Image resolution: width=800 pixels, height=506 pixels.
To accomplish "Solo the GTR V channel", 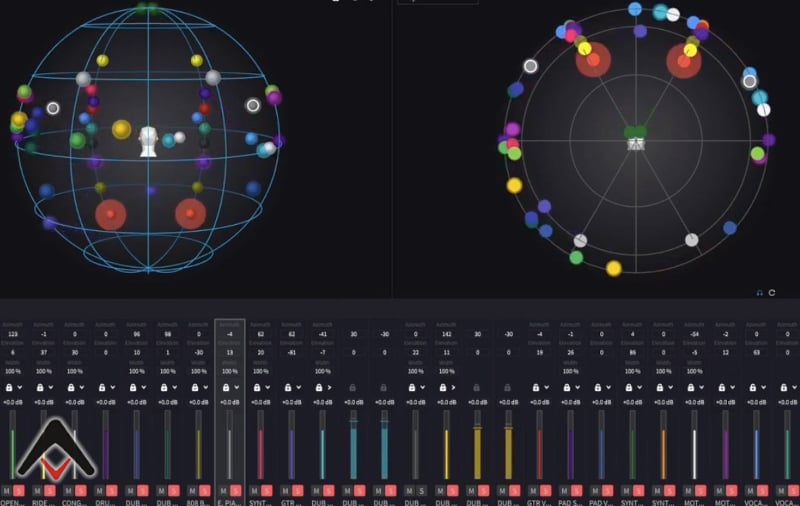I will pyautogui.click(x=545, y=490).
